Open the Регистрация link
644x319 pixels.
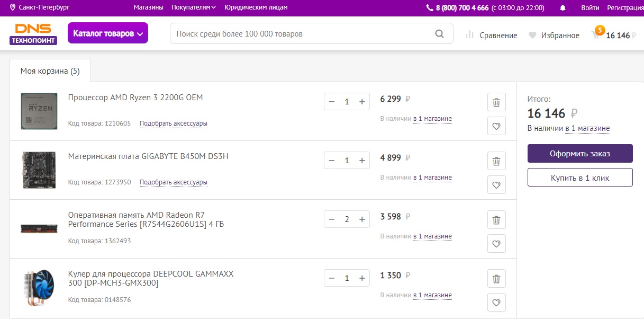(x=625, y=8)
